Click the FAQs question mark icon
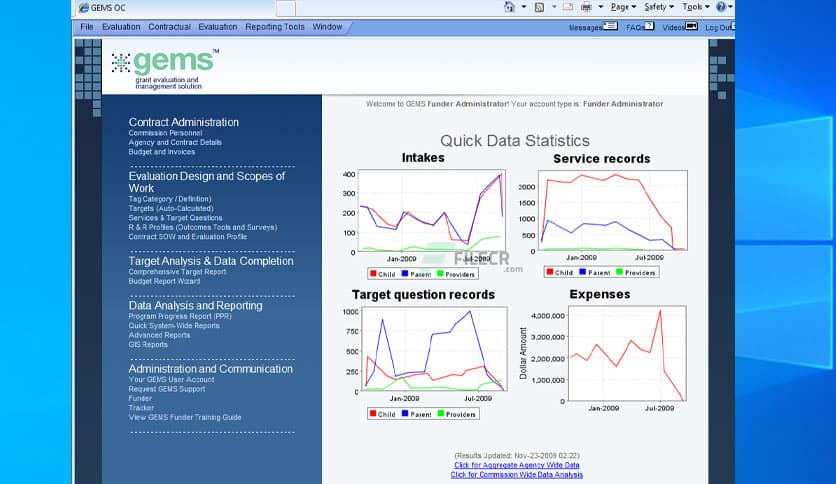 [x=649, y=27]
